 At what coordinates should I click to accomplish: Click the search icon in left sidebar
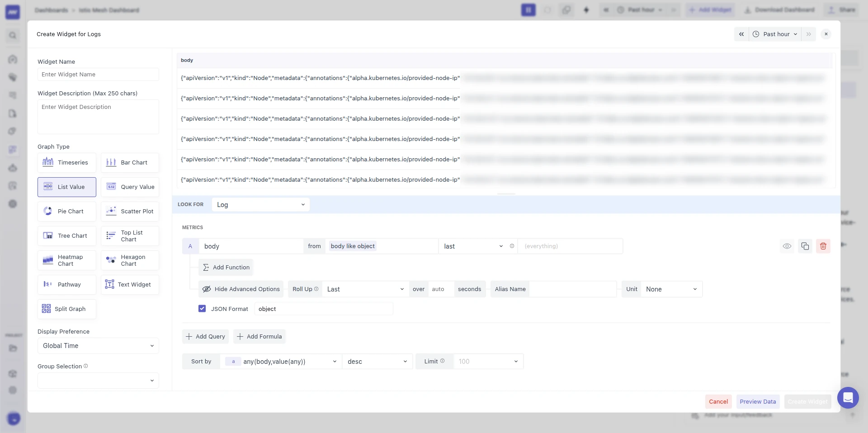tap(13, 35)
